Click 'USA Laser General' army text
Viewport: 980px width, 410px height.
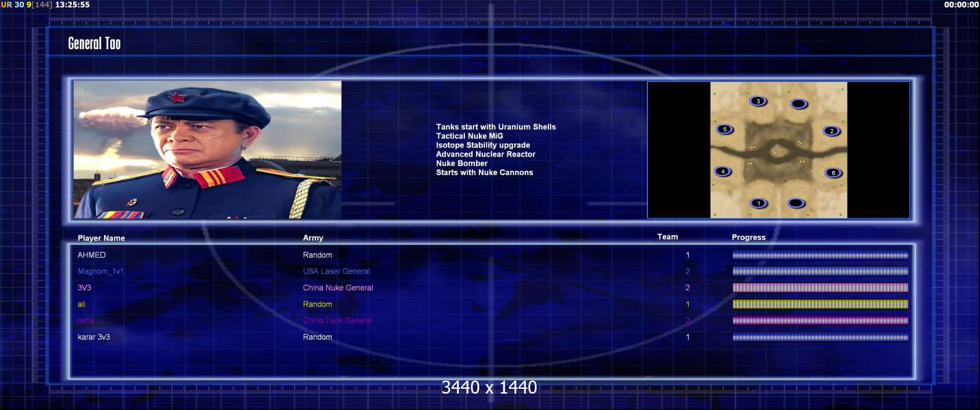[336, 271]
